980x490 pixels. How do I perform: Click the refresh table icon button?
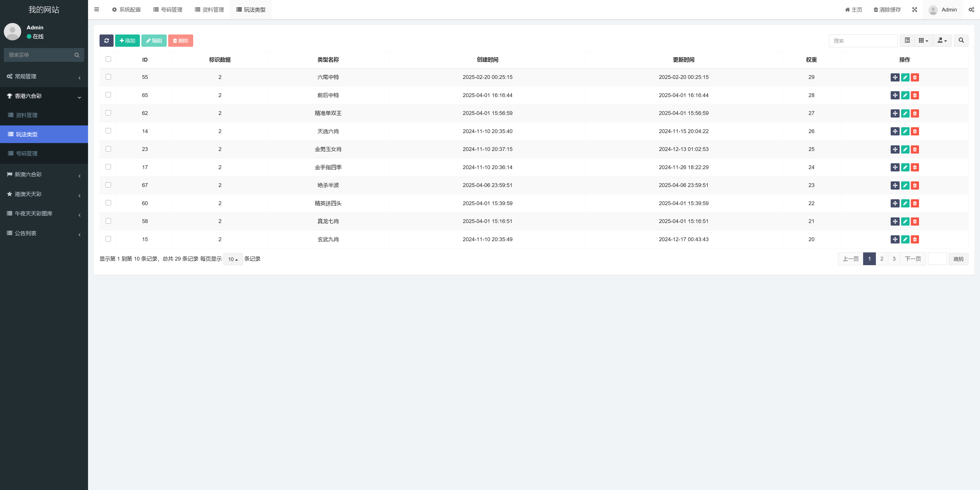point(106,41)
